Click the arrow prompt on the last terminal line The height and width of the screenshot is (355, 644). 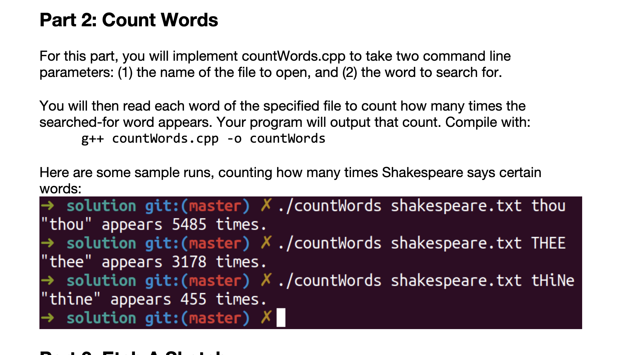click(x=48, y=318)
